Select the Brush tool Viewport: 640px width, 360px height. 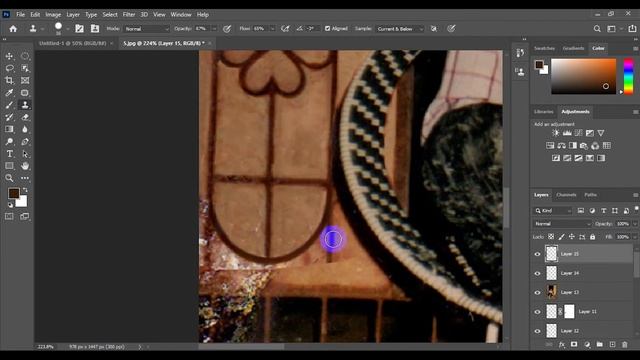[x=9, y=105]
